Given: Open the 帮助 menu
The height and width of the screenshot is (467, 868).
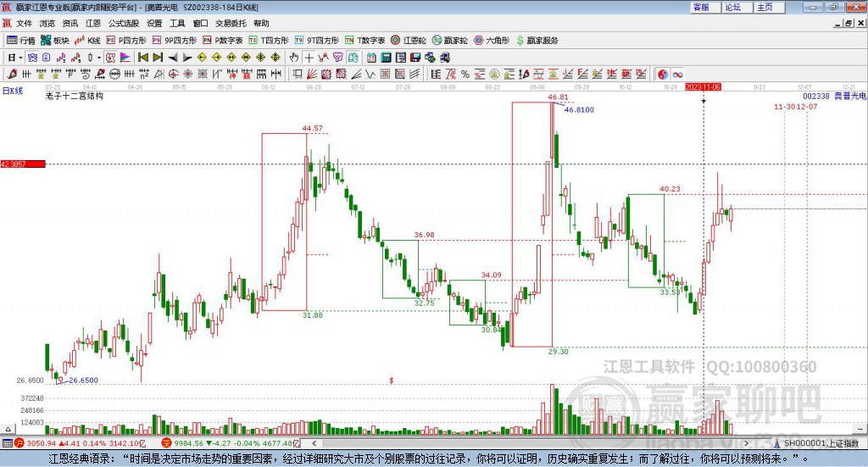Looking at the screenshot, I should click(x=261, y=23).
